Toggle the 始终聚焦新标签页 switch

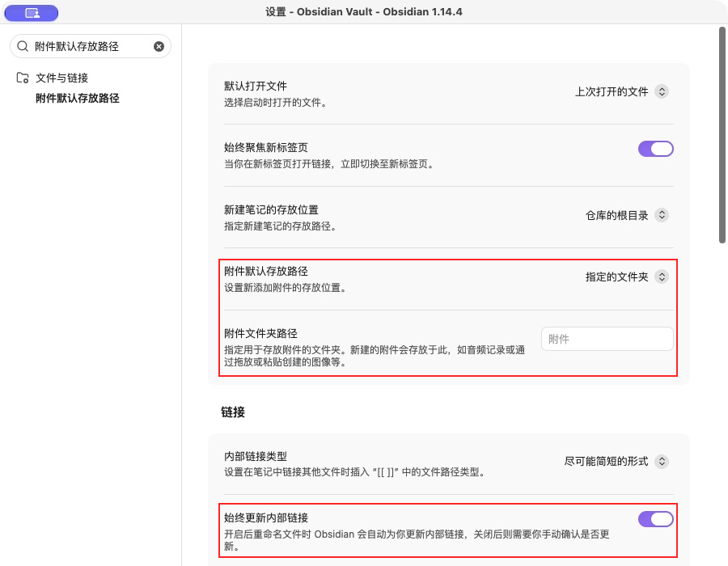(655, 149)
